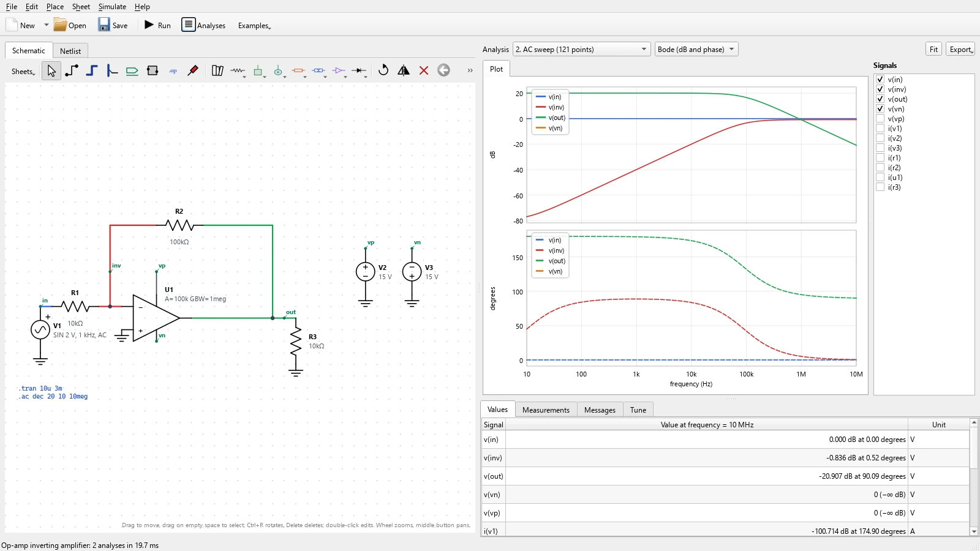
Task: Click the mirror flip tool icon
Action: point(404,70)
